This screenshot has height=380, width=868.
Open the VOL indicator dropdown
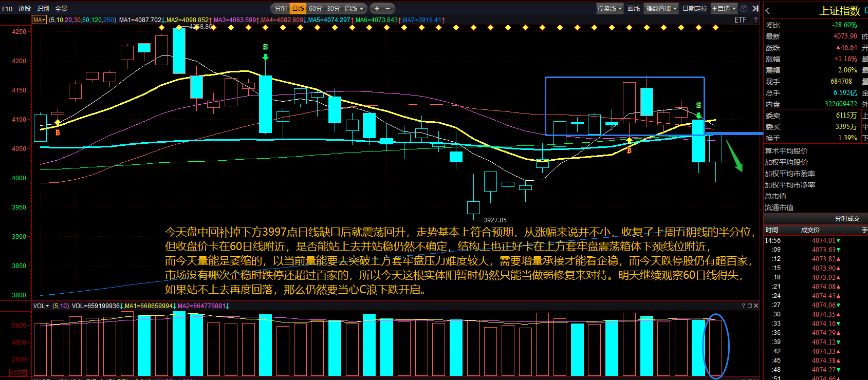click(x=41, y=306)
